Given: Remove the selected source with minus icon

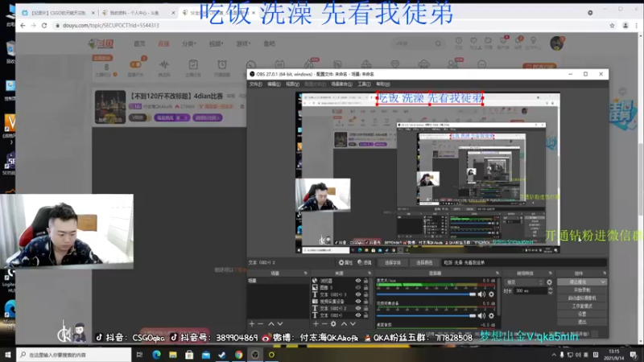Looking at the screenshot, I should coord(324,324).
